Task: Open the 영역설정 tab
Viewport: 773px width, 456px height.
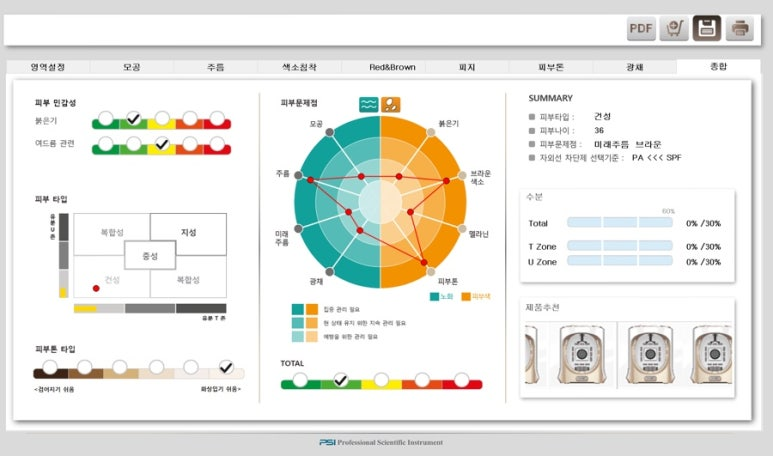Action: pyautogui.click(x=48, y=67)
